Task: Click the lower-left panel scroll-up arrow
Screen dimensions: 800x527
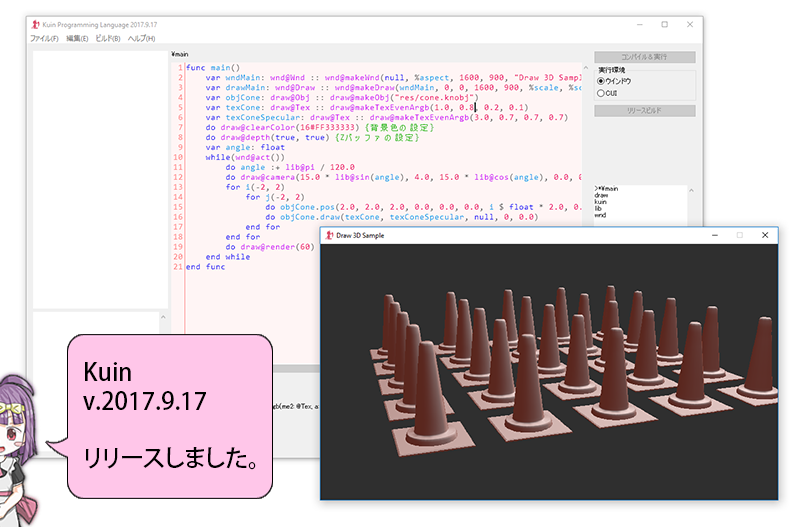Action: pyautogui.click(x=163, y=317)
